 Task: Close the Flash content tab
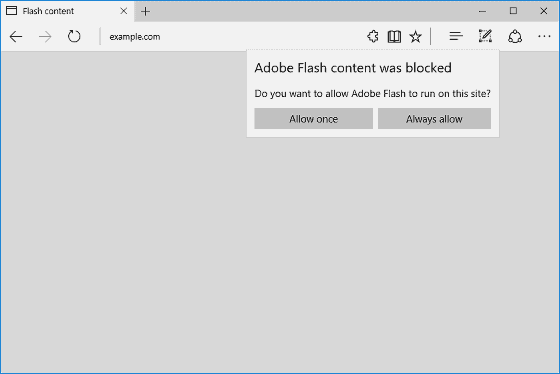click(x=124, y=11)
